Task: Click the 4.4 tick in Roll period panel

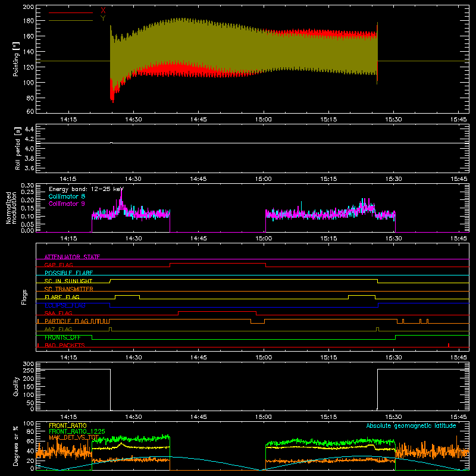Action: (x=29, y=129)
